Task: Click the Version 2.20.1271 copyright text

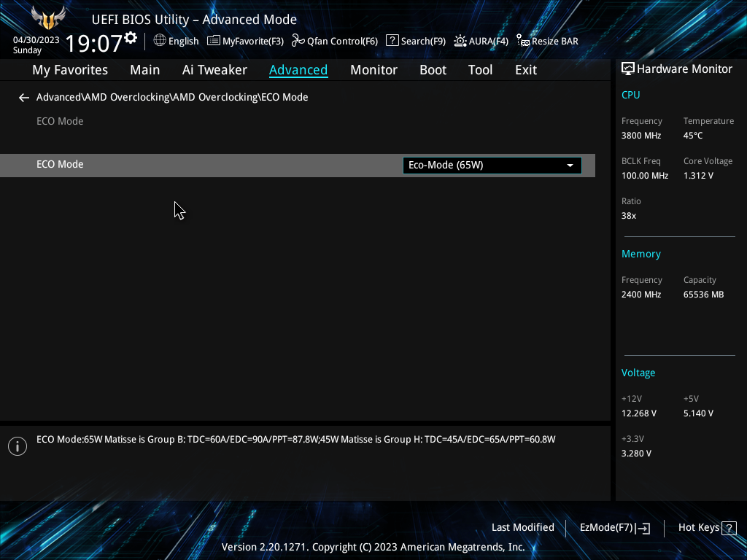Action: tap(373, 547)
